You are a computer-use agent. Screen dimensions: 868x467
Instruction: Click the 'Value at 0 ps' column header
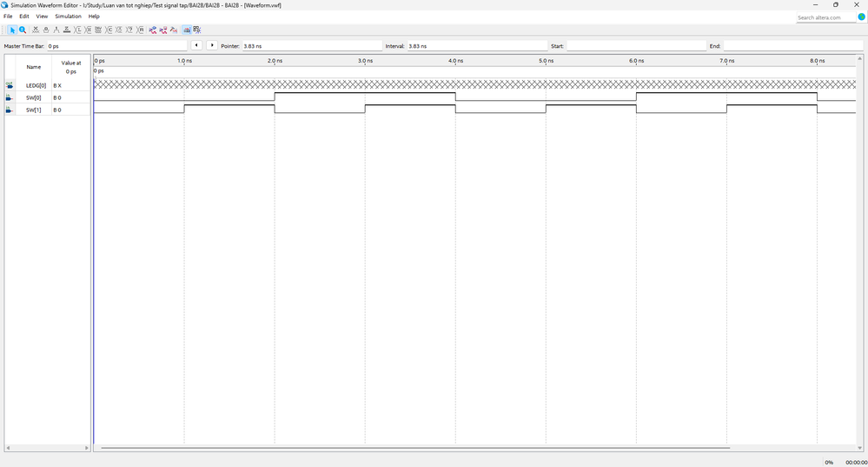[71, 67]
